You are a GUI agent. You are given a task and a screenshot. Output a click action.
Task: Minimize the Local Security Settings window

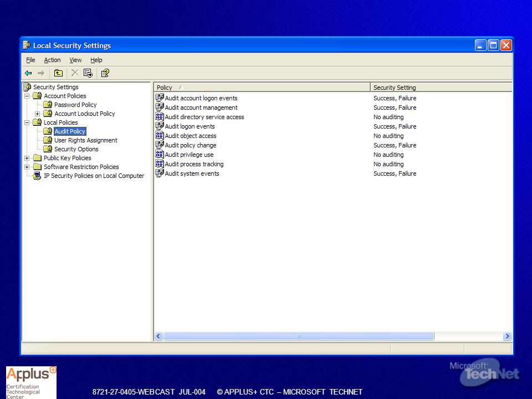point(480,45)
